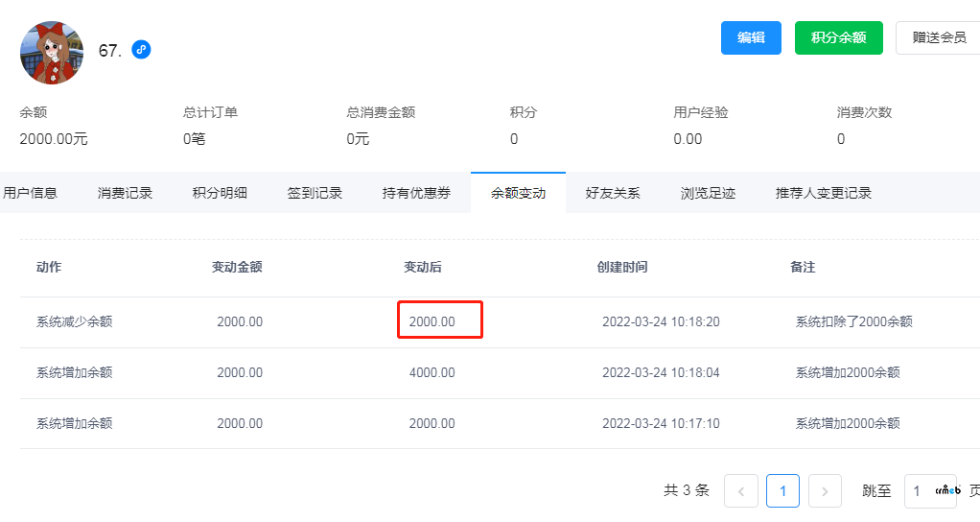Image resolution: width=980 pixels, height=522 pixels.
Task: Switch to the 消费记录 tab
Action: (125, 193)
